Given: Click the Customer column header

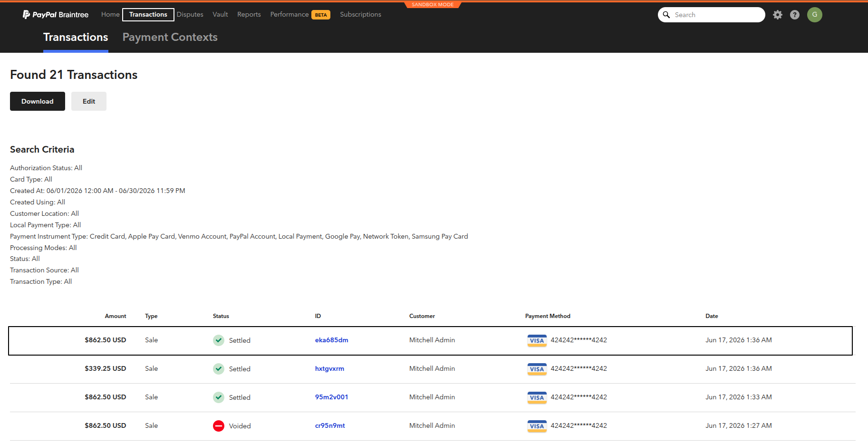Looking at the screenshot, I should [x=422, y=316].
